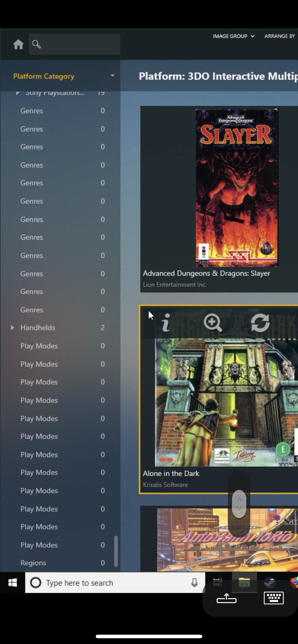Open Windows Task View
298x644 pixels.
click(218, 582)
